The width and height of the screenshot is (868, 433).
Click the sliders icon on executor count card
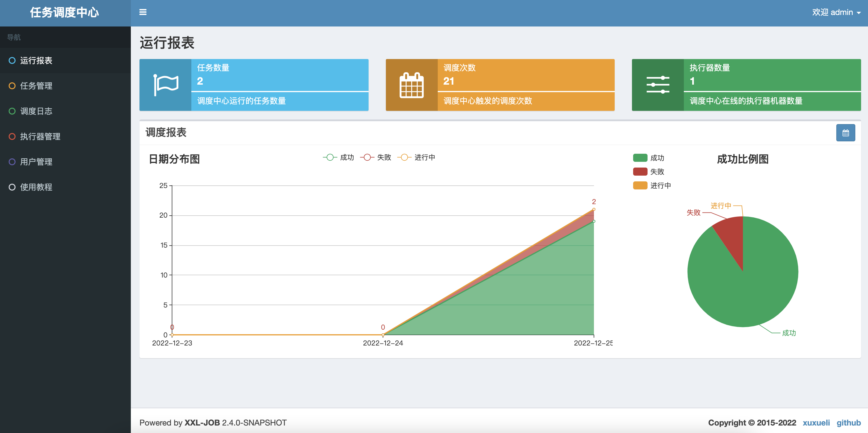(x=658, y=85)
